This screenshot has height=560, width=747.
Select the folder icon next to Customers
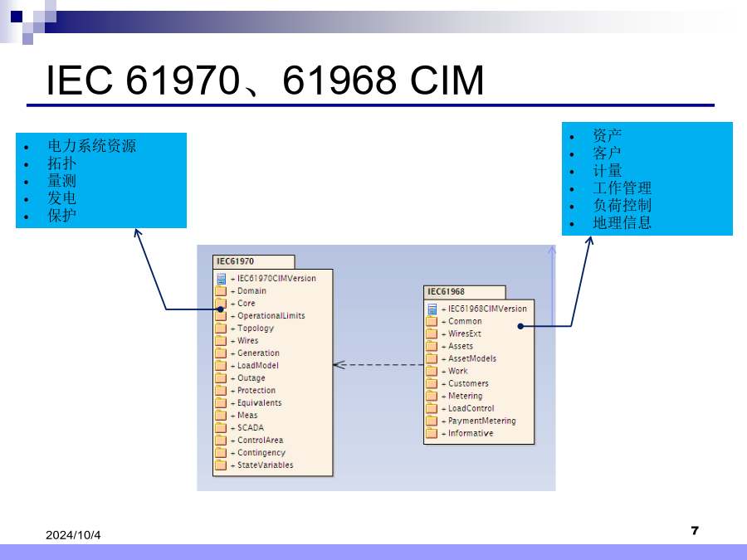click(x=432, y=383)
